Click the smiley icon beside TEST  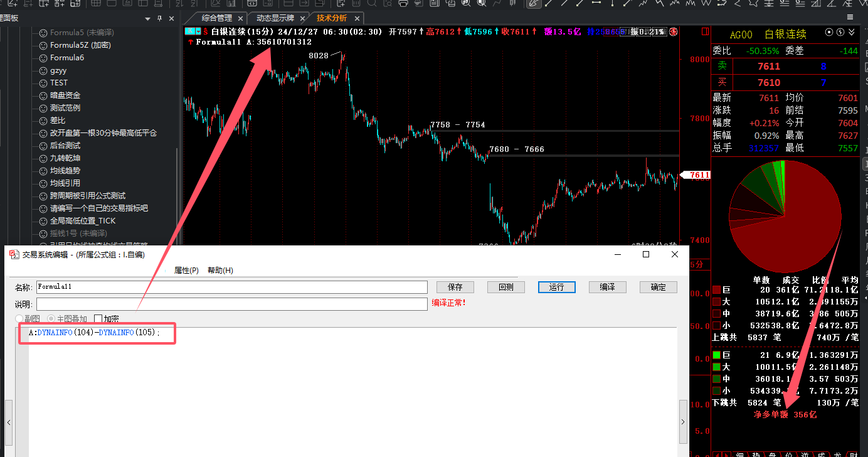coord(43,83)
